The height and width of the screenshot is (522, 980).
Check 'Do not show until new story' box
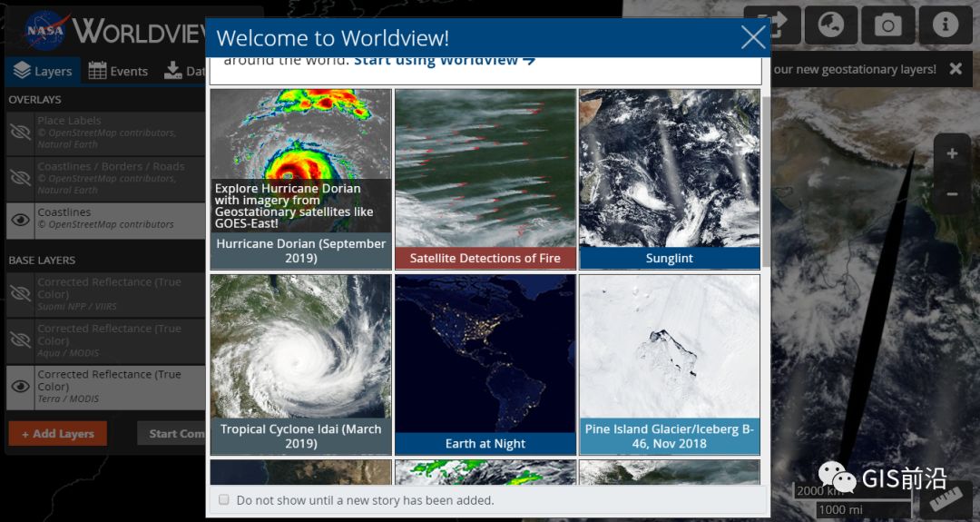224,500
